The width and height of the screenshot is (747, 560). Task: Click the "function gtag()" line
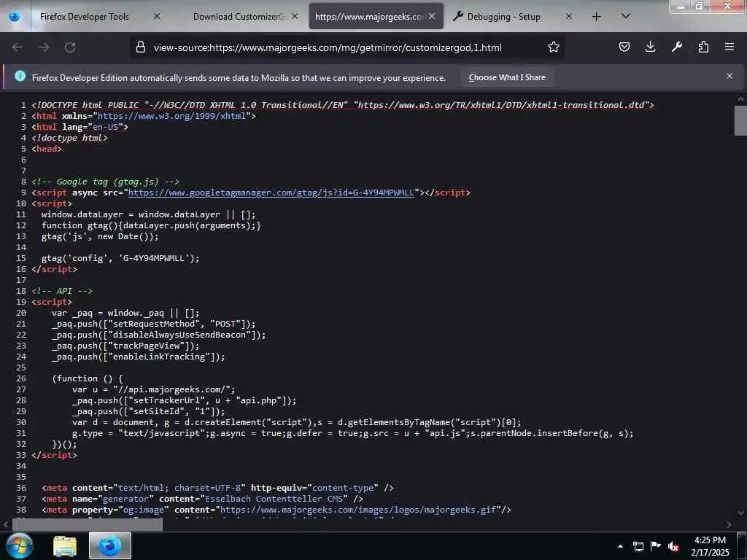(151, 225)
